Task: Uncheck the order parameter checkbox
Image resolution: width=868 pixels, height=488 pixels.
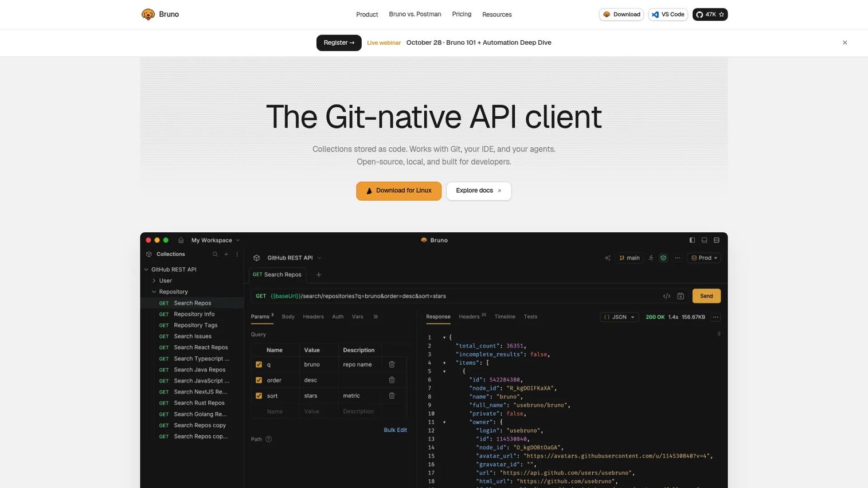Action: [259, 380]
